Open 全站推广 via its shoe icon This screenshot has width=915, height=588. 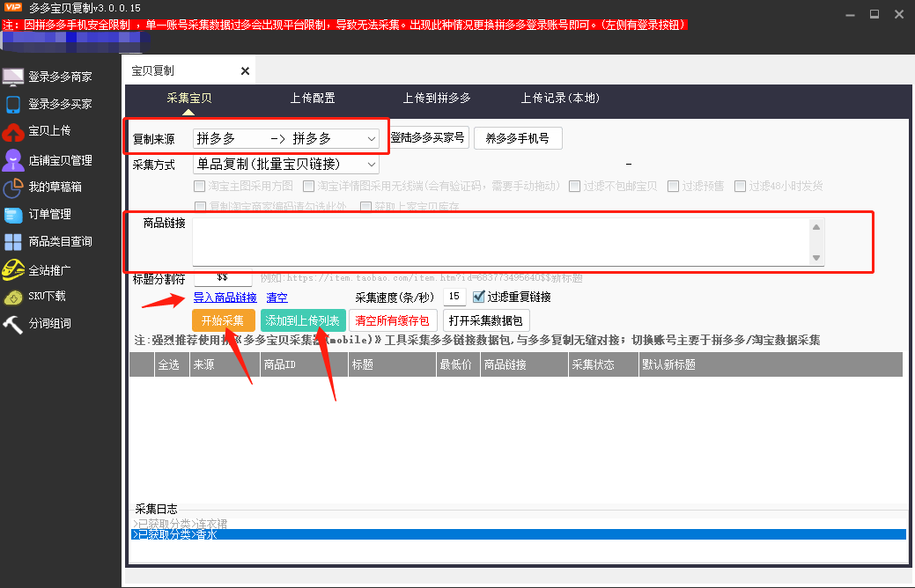[x=13, y=269]
